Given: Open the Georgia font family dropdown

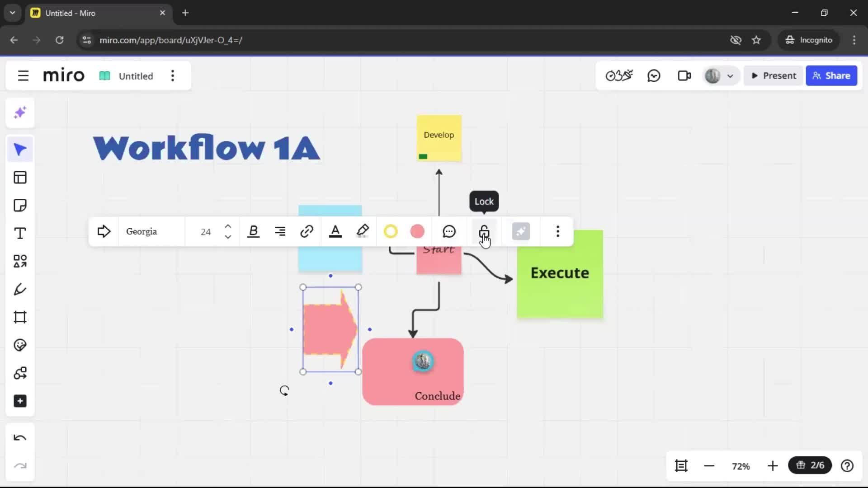Looking at the screenshot, I should 151,231.
